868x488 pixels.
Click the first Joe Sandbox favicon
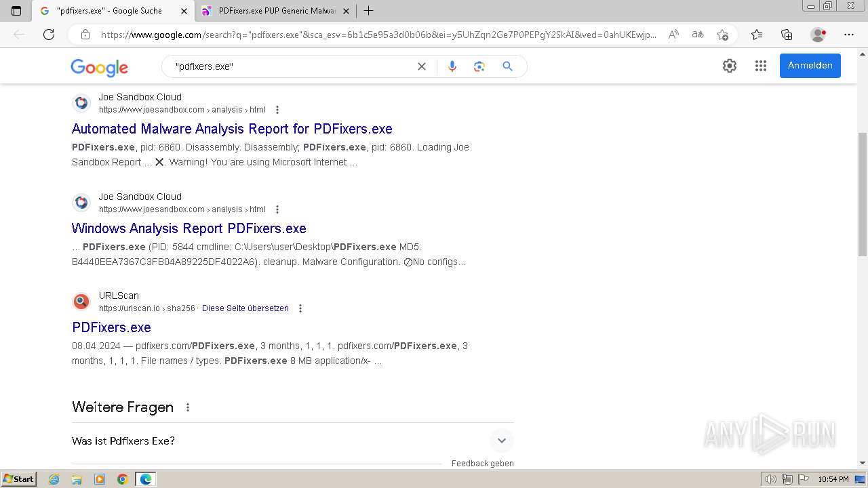[81, 103]
